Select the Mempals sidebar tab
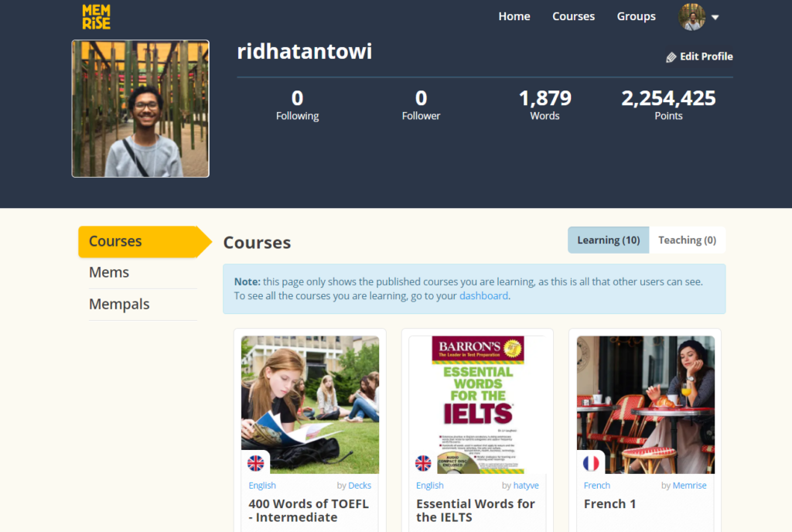Viewport: 792px width, 532px height. [x=119, y=304]
